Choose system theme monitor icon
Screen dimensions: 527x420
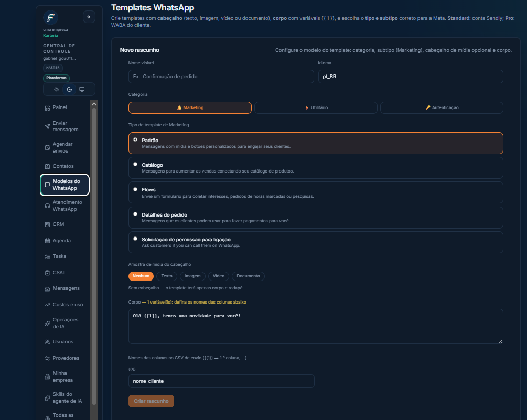coord(82,89)
